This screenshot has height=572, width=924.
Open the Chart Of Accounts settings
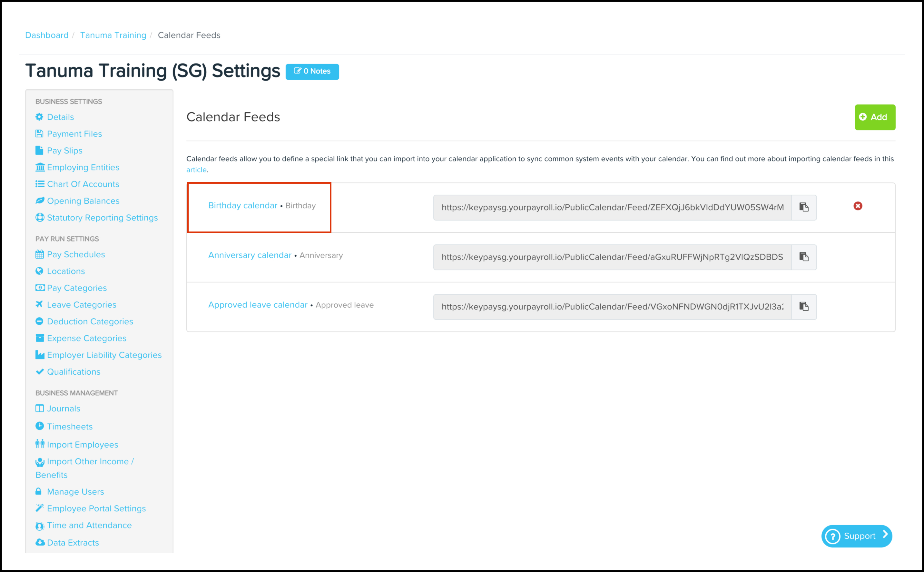[x=83, y=184]
